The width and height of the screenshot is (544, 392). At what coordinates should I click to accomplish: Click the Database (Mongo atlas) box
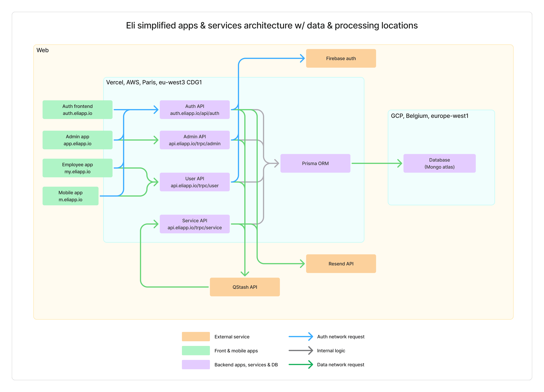(439, 163)
